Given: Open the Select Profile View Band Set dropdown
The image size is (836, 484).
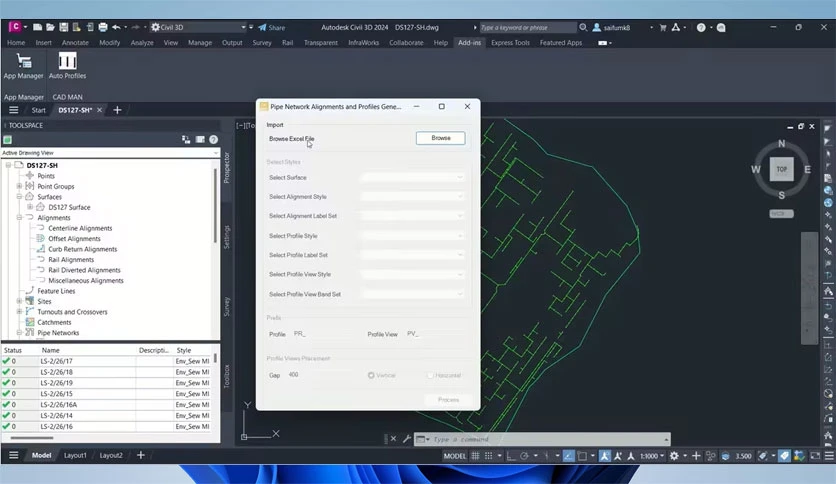Looking at the screenshot, I should (412, 294).
